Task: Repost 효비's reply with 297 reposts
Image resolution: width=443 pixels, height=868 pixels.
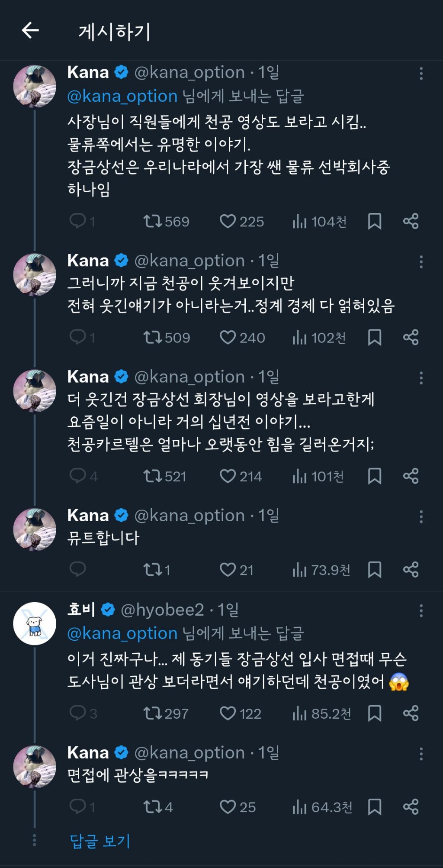Action: click(152, 713)
